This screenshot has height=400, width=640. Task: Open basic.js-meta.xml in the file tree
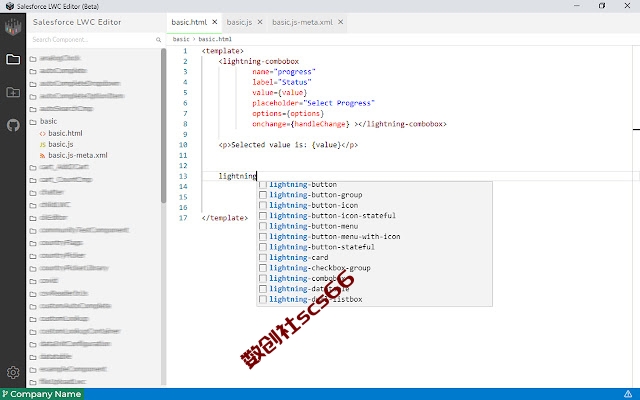tap(78, 155)
